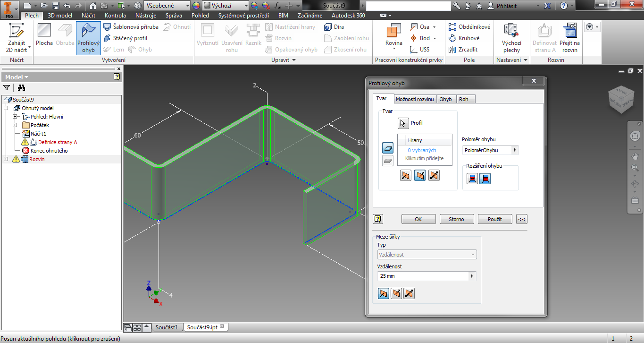Screen dimensions: 644x343
Task: Open the Rovina work plane tool
Action: coord(394,36)
